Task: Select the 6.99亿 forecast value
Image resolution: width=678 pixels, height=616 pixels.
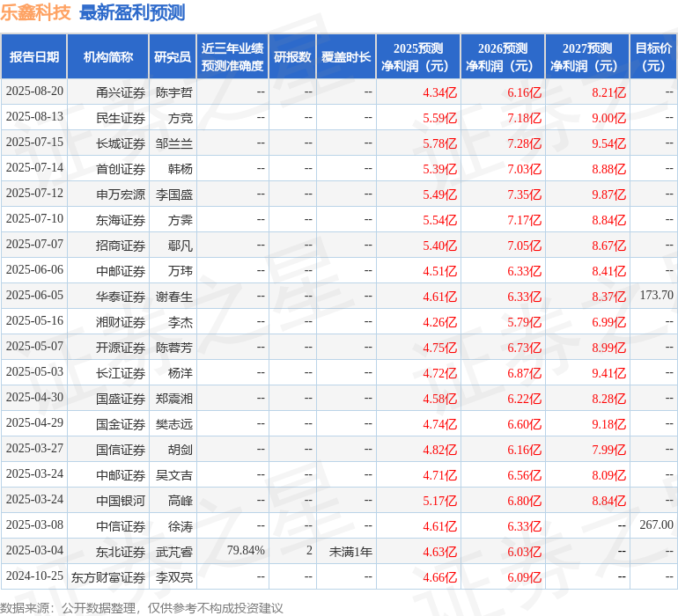Action: click(x=608, y=322)
